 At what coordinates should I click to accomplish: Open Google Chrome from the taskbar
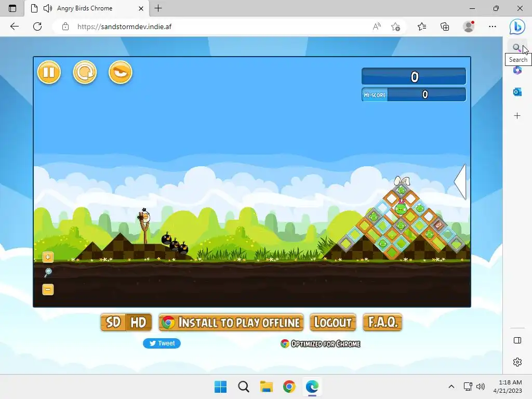[x=289, y=387]
